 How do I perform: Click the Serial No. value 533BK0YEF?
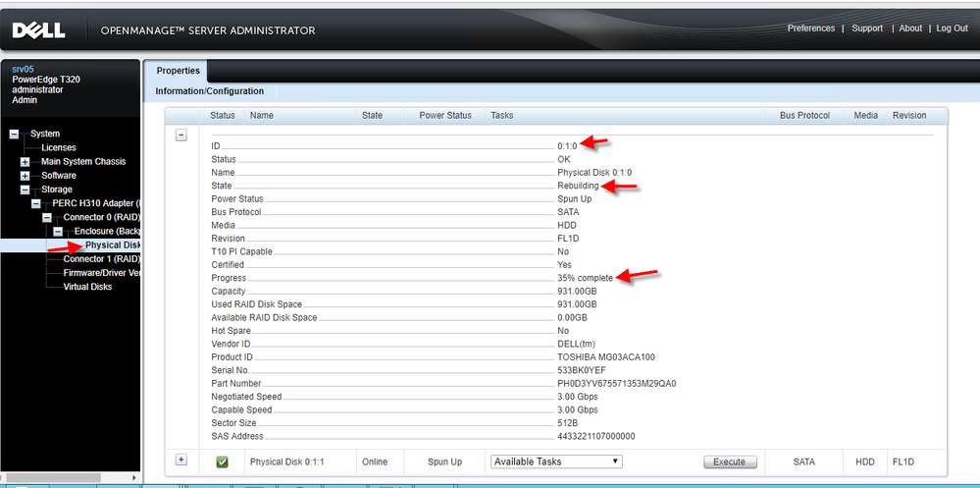click(582, 370)
